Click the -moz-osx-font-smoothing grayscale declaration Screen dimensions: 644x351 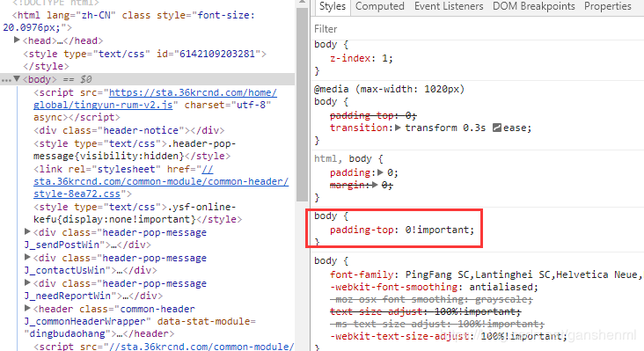click(432, 299)
